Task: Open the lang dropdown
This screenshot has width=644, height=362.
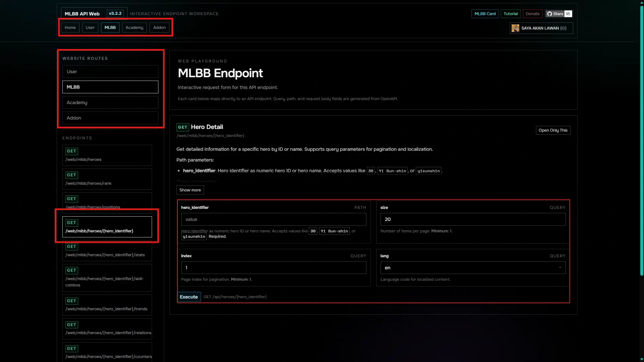Action: click(473, 268)
